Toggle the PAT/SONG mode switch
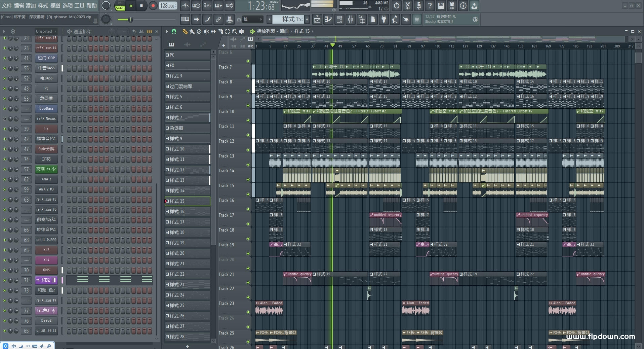644x349 pixels. [x=120, y=6]
